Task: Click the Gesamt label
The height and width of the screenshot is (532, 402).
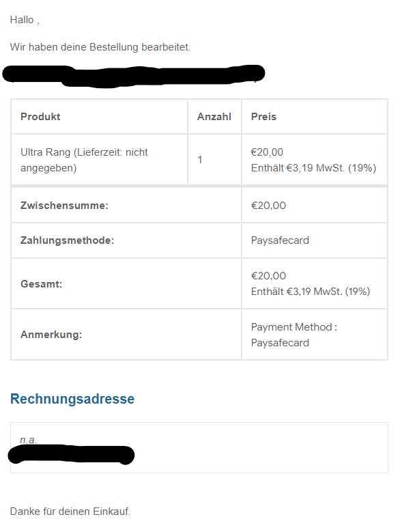Action: 42,284
